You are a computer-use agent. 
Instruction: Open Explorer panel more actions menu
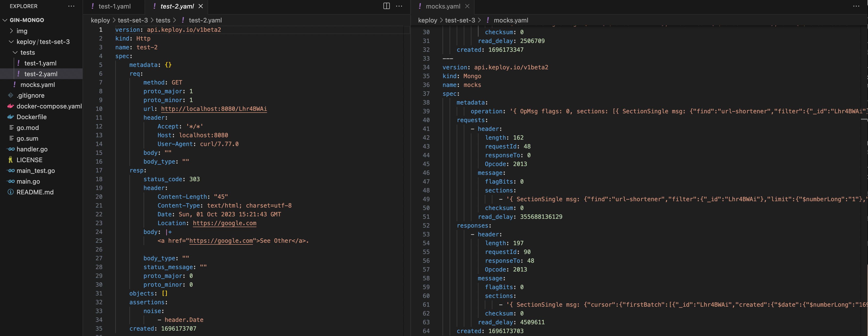pyautogui.click(x=71, y=6)
